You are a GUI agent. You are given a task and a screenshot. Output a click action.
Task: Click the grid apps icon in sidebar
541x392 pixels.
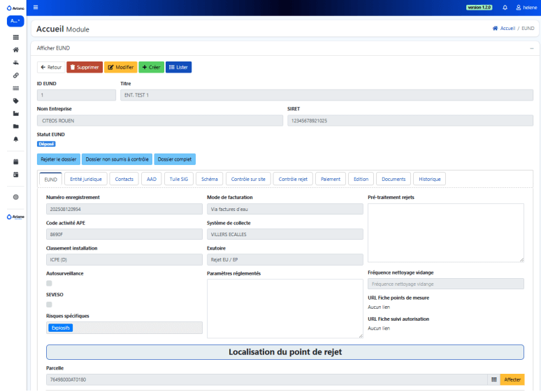pyautogui.click(x=15, y=37)
